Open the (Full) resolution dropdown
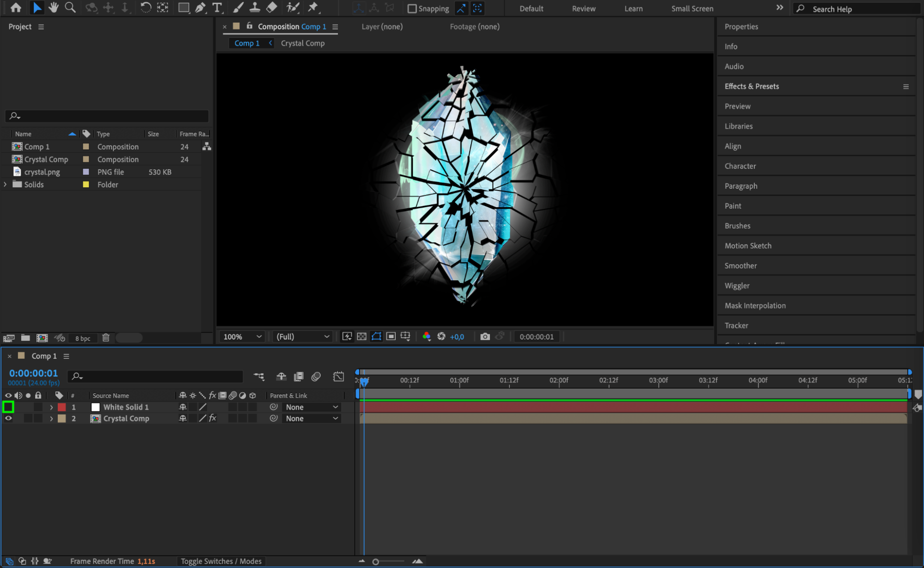 tap(303, 337)
